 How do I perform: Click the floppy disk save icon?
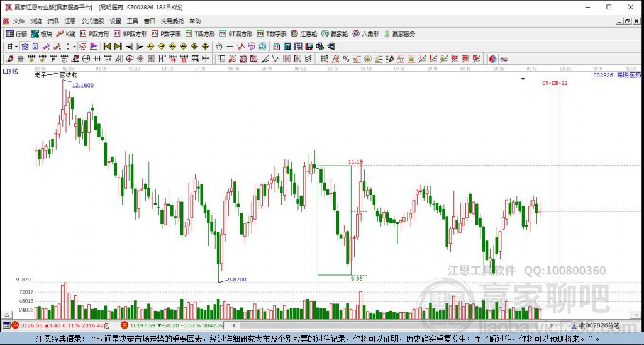click(309, 47)
